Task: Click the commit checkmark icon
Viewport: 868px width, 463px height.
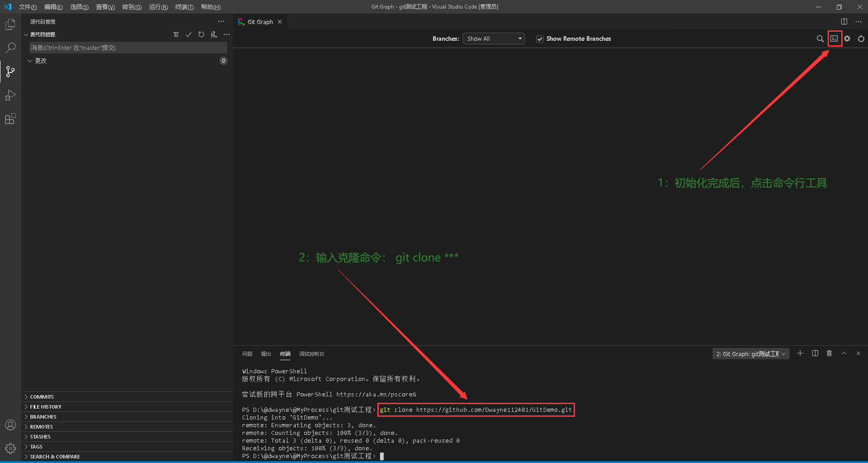Action: point(189,34)
